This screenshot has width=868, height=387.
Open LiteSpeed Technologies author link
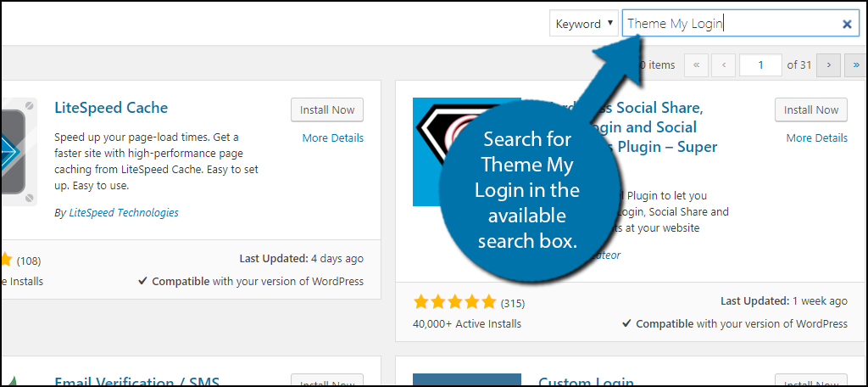click(124, 212)
